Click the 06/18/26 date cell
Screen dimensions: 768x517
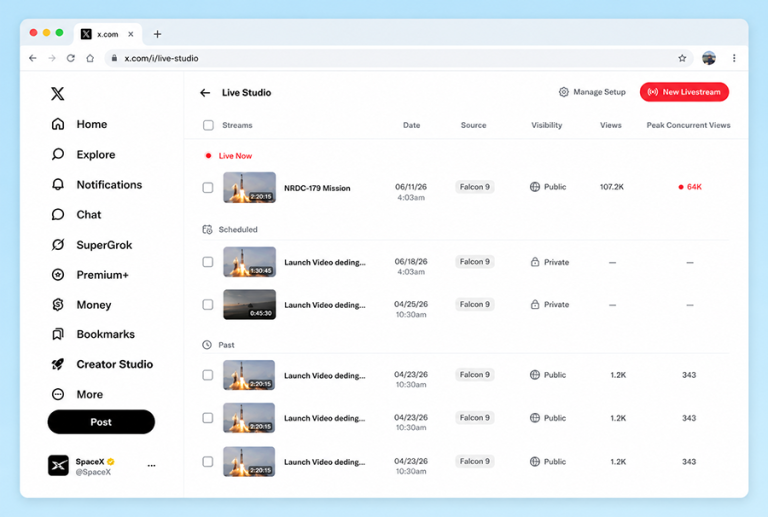point(411,266)
